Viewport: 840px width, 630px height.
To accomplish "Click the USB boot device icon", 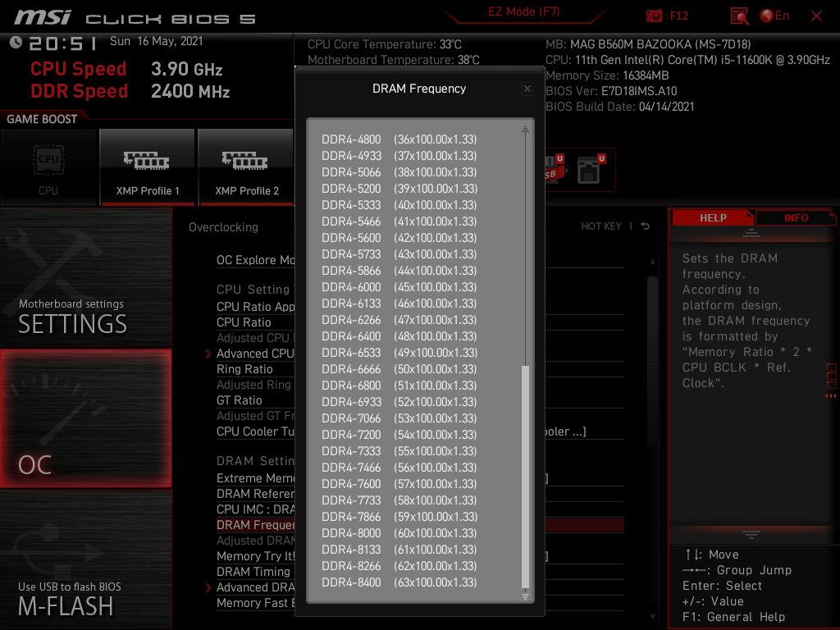I will (x=555, y=170).
